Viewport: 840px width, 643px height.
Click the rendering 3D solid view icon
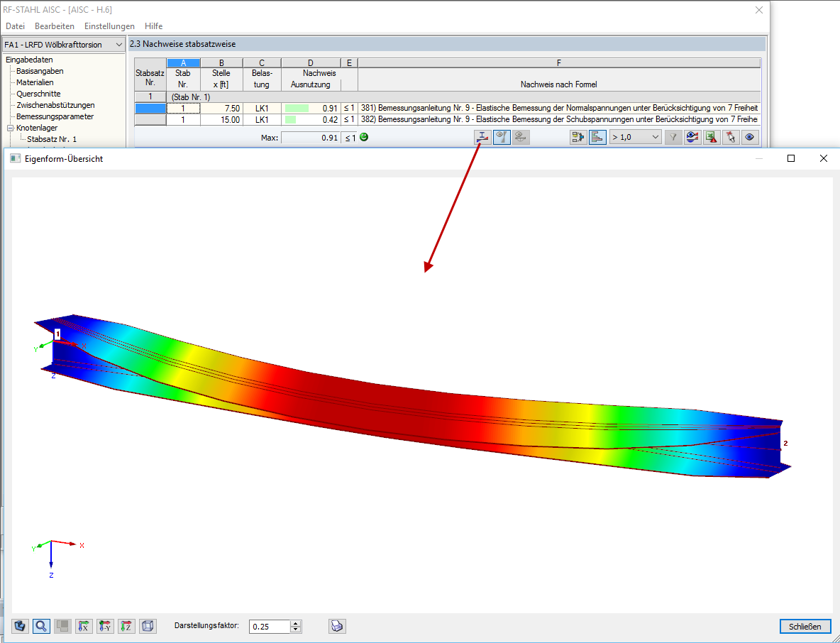tap(20, 626)
